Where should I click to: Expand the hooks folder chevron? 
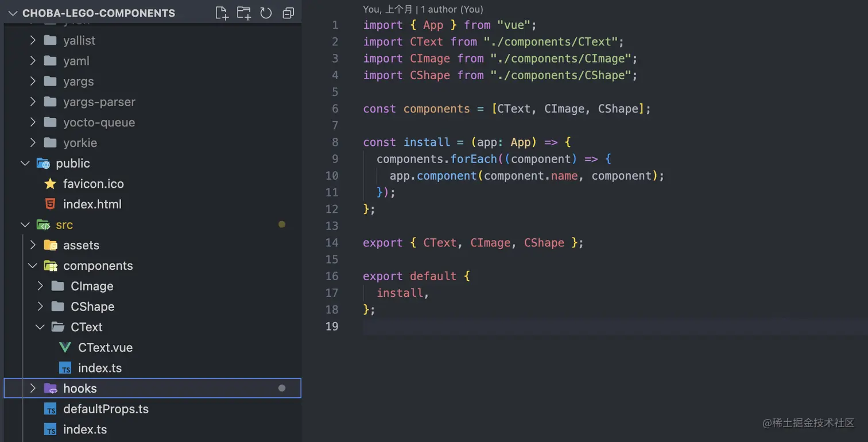(33, 389)
